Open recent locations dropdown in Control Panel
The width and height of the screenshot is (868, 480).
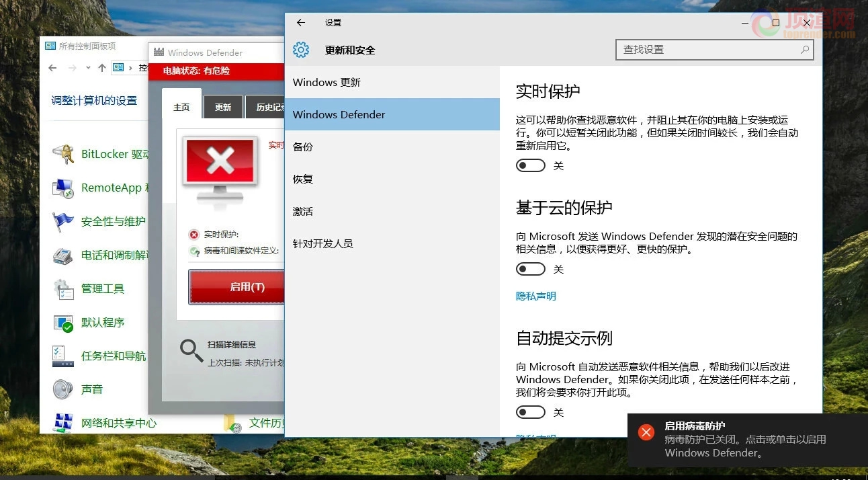[x=89, y=68]
